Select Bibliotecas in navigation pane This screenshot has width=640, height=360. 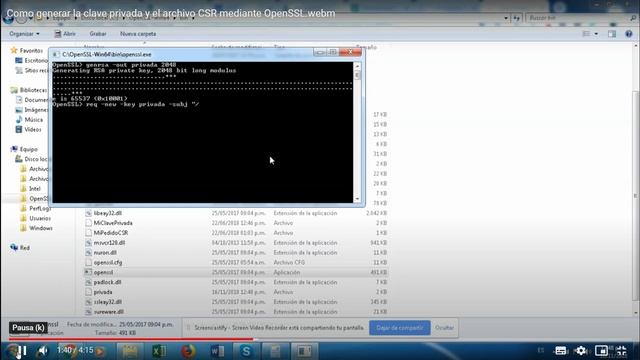click(33, 90)
